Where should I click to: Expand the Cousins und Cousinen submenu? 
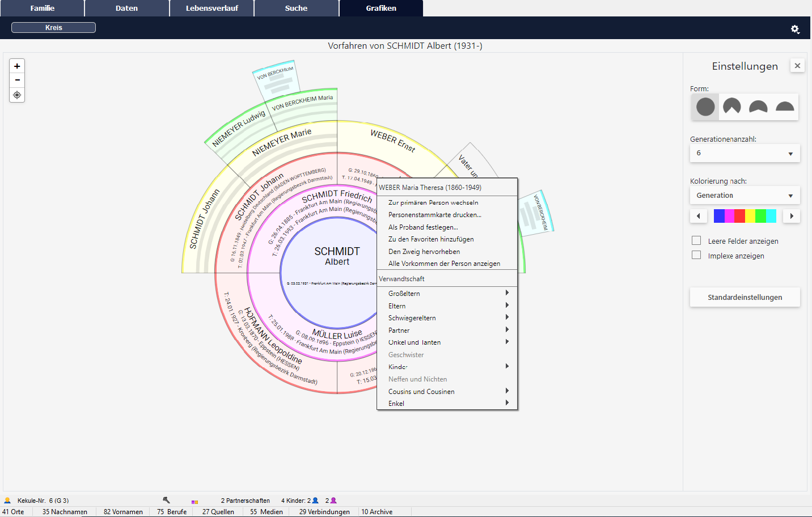coord(447,391)
